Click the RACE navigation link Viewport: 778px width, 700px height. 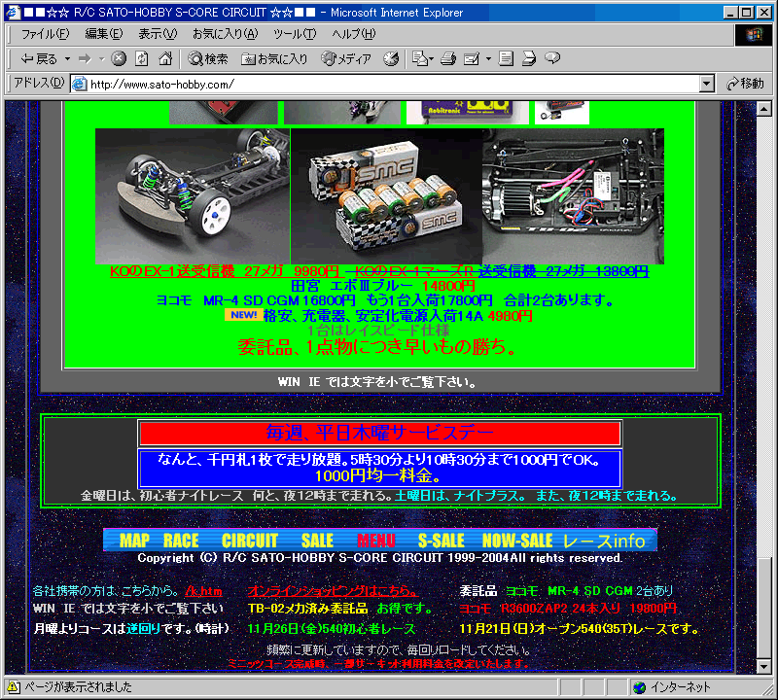(181, 541)
